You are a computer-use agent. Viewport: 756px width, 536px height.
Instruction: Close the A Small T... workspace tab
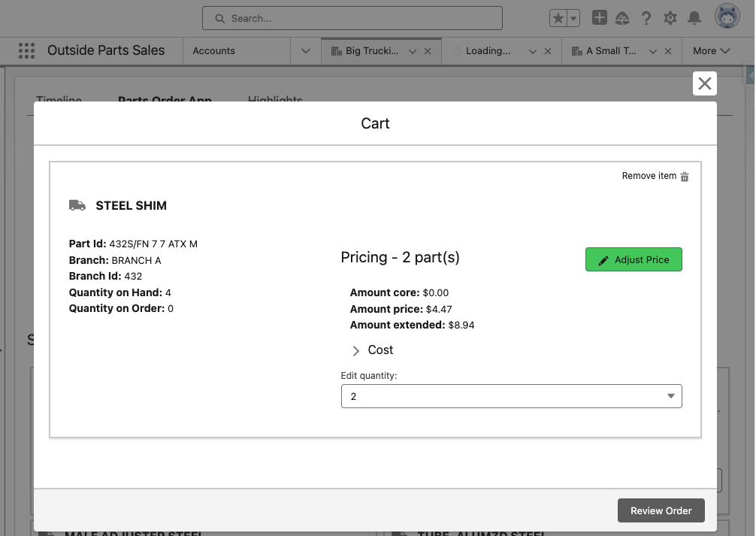coord(668,51)
